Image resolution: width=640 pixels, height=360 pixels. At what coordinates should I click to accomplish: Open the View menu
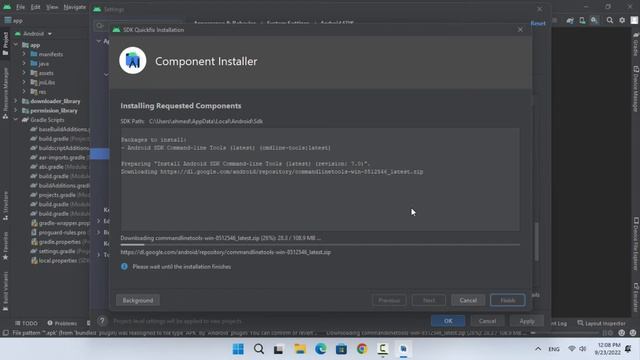52,7
